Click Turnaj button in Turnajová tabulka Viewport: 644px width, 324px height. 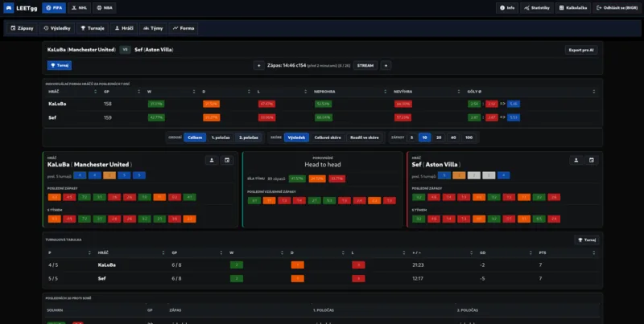pos(587,240)
